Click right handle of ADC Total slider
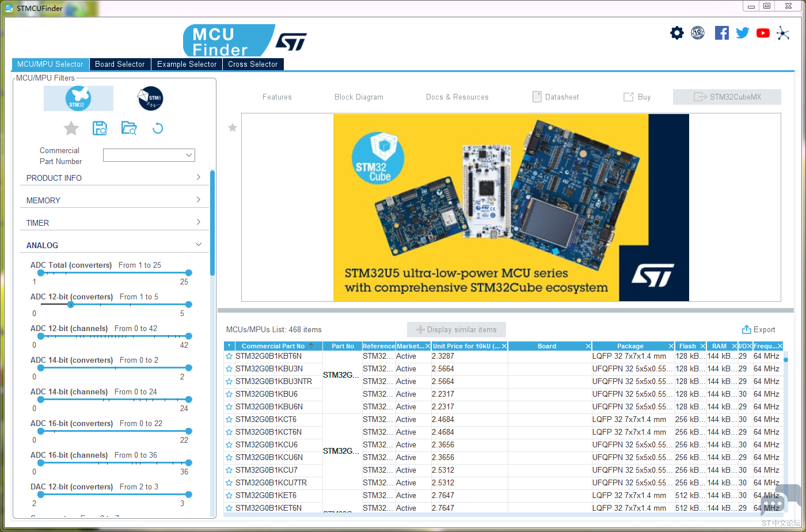Screen dimensions: 806x532 pyautogui.click(x=188, y=273)
